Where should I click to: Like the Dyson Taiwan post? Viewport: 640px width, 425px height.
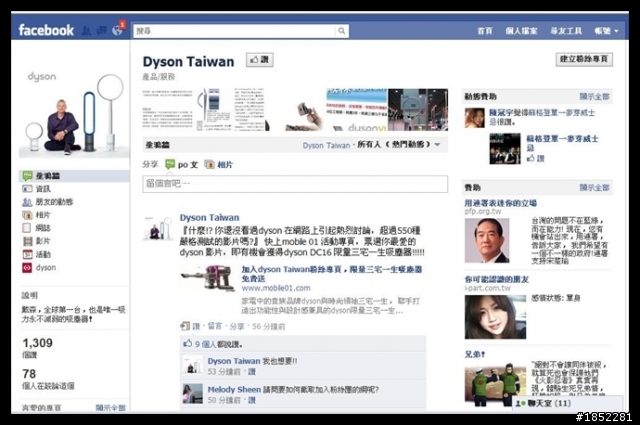[196, 326]
